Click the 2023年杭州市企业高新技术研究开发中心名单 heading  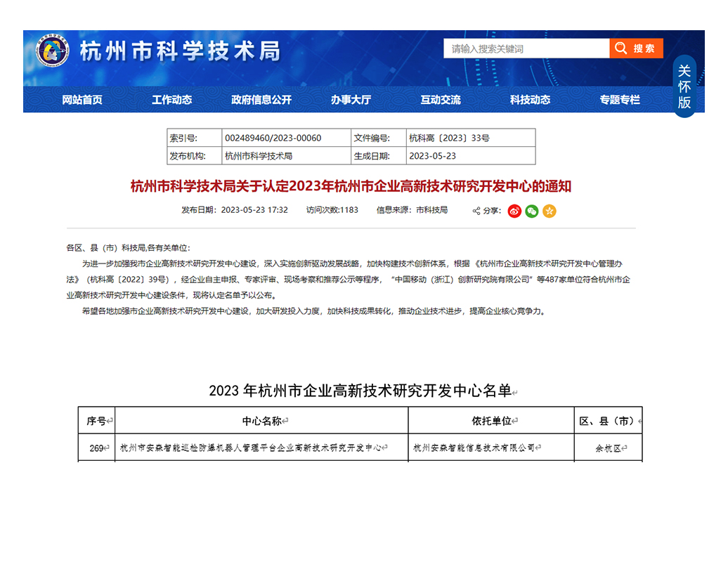click(x=360, y=391)
